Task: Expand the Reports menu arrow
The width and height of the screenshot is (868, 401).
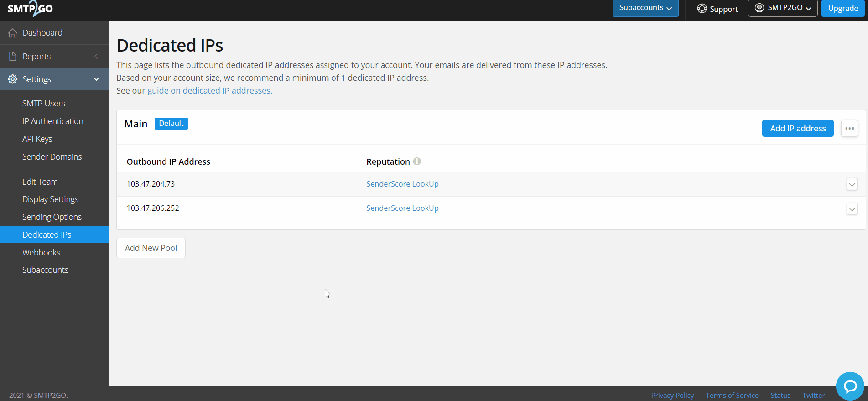Action: point(96,56)
